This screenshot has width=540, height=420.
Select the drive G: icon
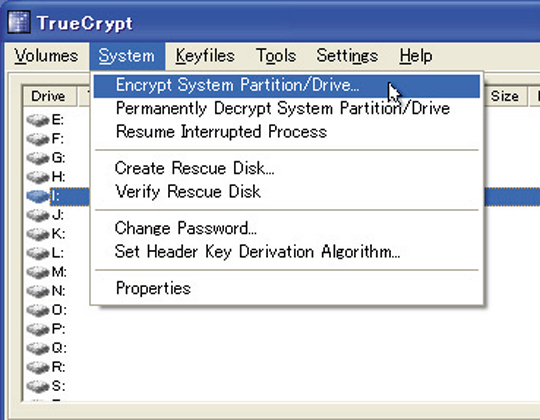(38, 158)
